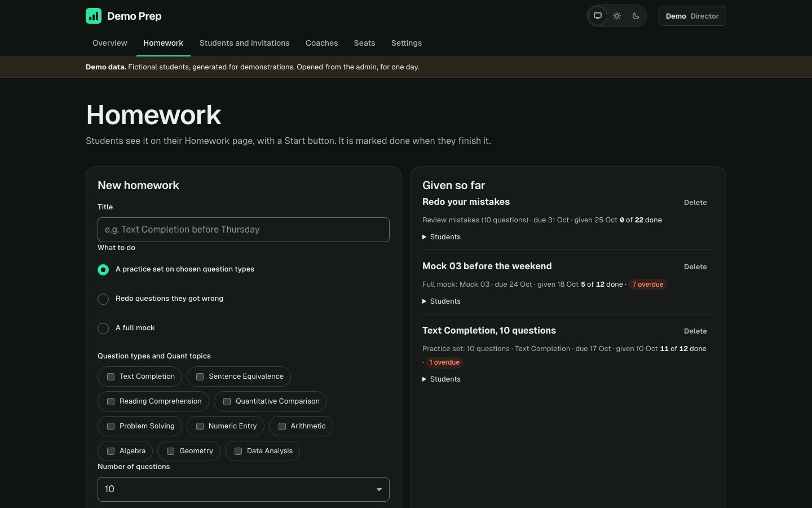Open the Seats tab
The image size is (812, 508).
[x=365, y=43]
